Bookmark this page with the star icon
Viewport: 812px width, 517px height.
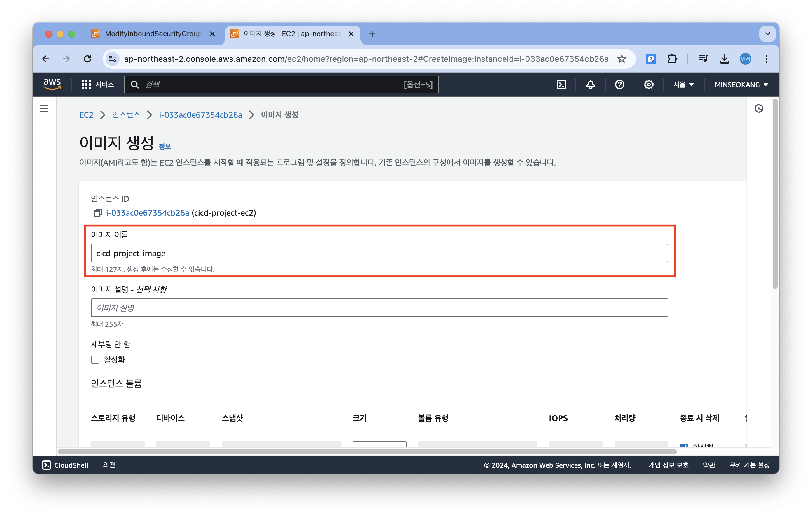(x=622, y=59)
